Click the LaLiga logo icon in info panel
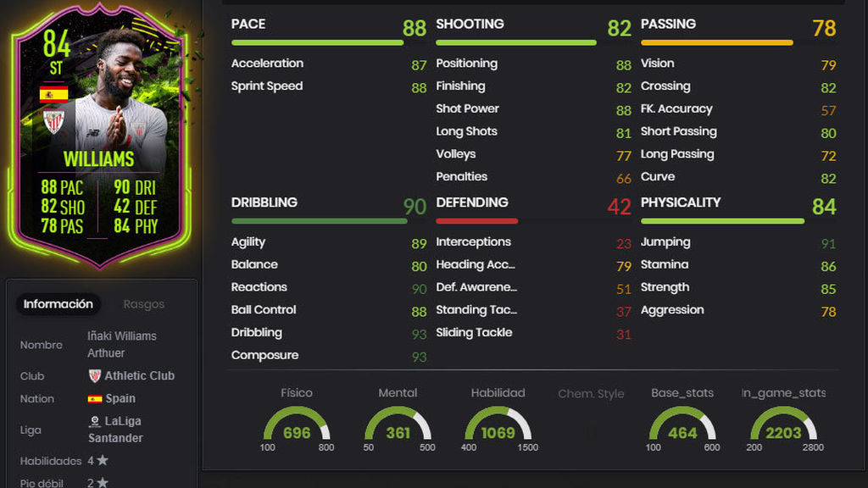Screen dimensions: 868x488 point(95,422)
